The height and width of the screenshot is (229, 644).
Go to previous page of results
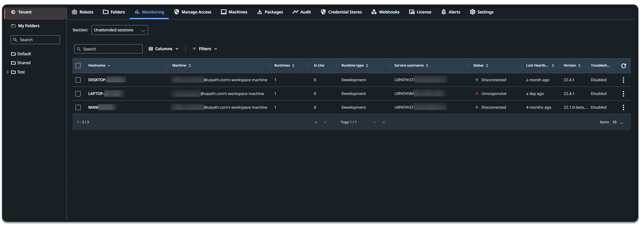click(325, 122)
